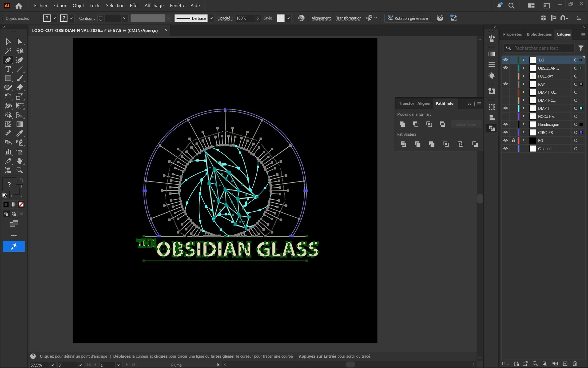The height and width of the screenshot is (368, 588).
Task: Switch to the Propriétés tab
Action: pyautogui.click(x=512, y=34)
